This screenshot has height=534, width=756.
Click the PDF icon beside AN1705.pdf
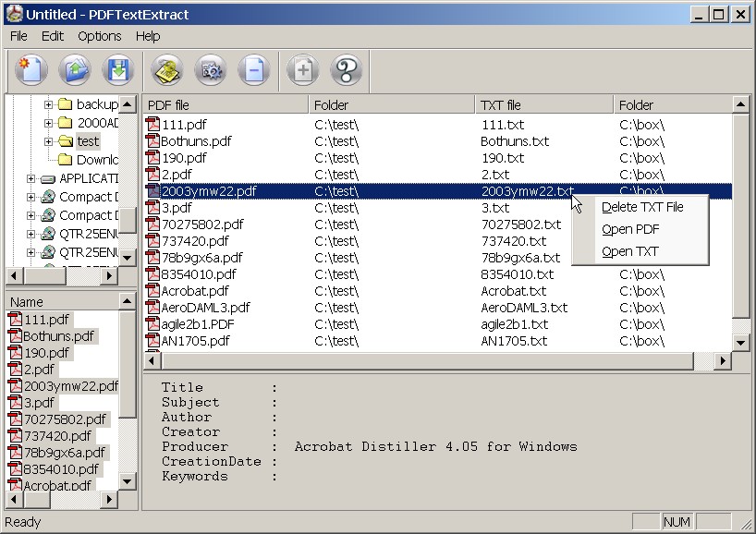pyautogui.click(x=152, y=341)
